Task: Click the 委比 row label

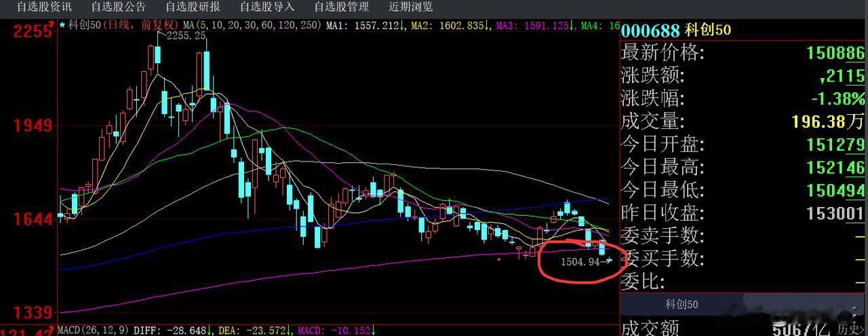Action: pyautogui.click(x=643, y=281)
